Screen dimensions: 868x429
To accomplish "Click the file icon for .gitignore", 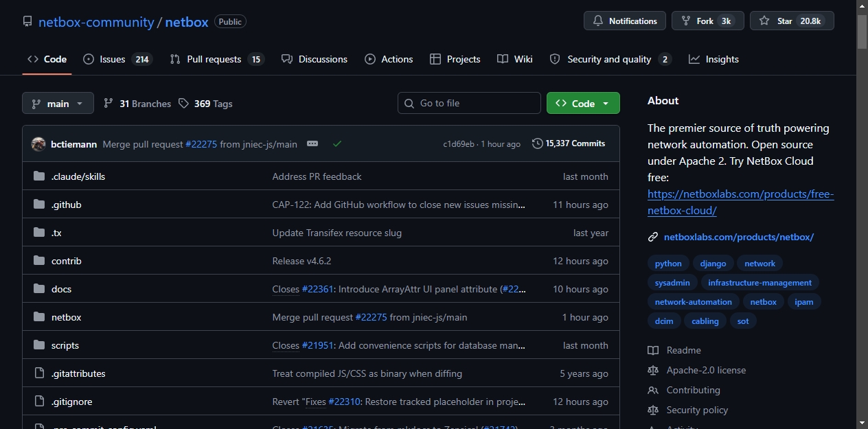I will (38, 402).
